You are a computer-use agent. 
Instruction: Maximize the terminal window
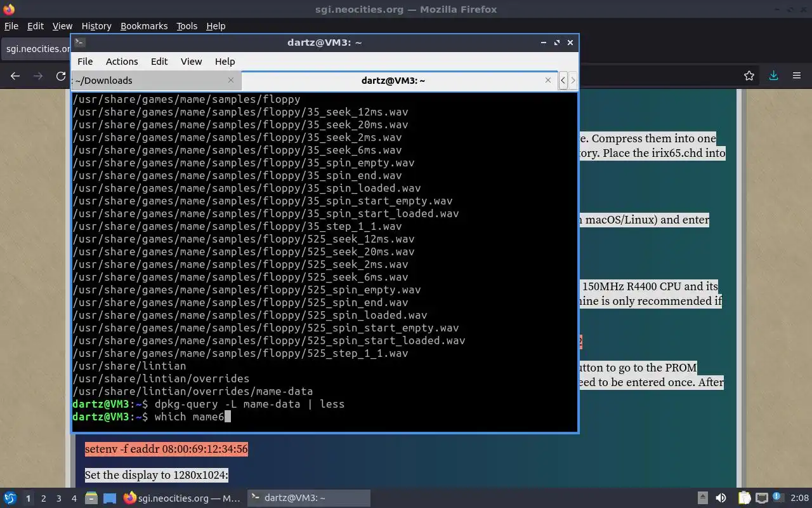[x=557, y=43]
